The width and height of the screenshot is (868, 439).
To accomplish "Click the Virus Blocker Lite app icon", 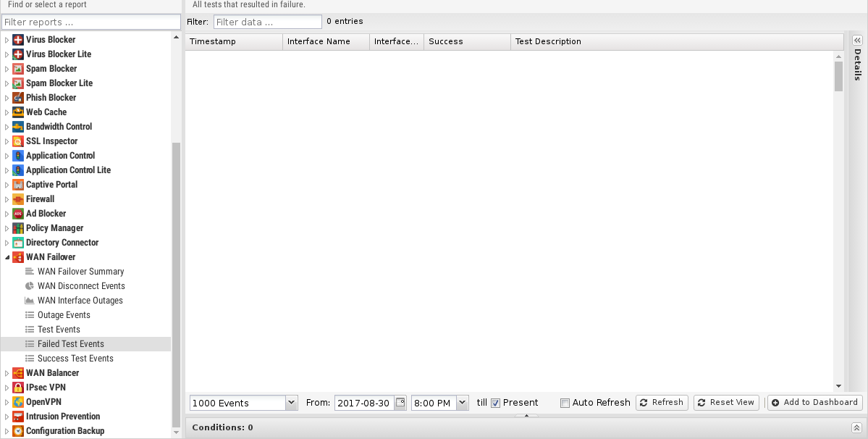I will tap(17, 54).
